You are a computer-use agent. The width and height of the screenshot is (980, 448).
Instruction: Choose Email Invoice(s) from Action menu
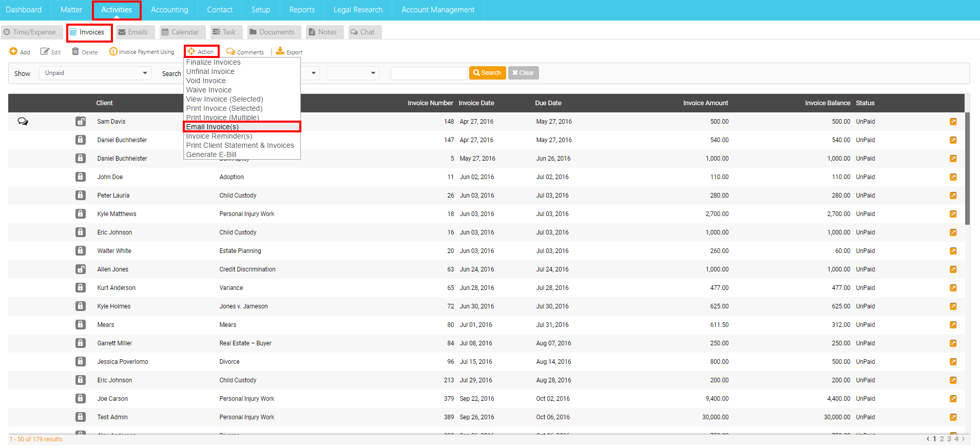(213, 127)
